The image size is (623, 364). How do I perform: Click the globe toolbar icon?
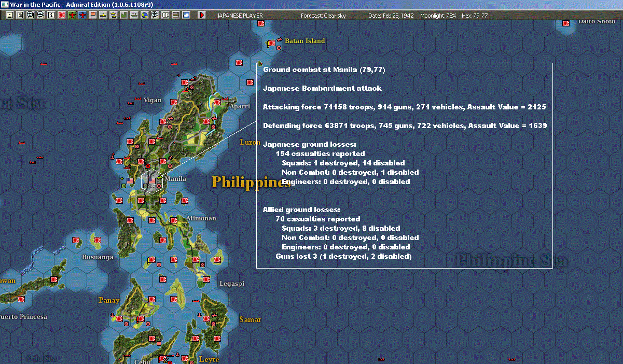click(144, 15)
